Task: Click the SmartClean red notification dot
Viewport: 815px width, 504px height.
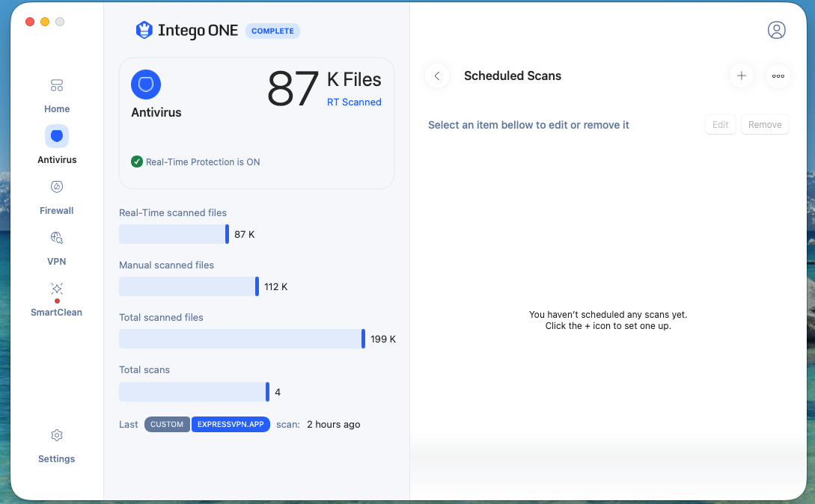Action: [57, 301]
